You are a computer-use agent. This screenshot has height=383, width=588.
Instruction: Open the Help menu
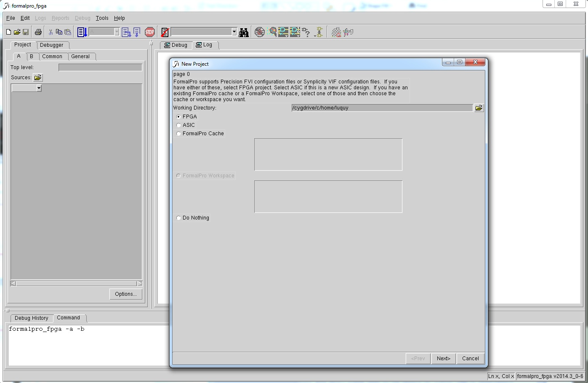(x=120, y=18)
